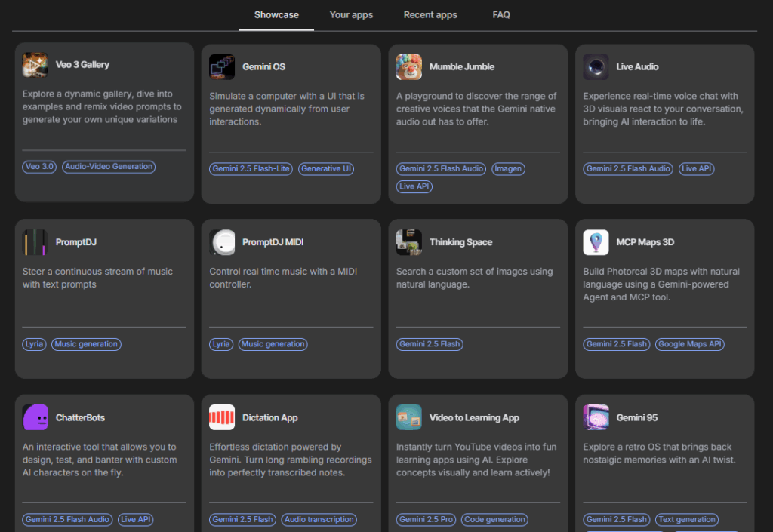
Task: Select Music generation tag on PromptDJ MIDI card
Action: [x=273, y=344]
